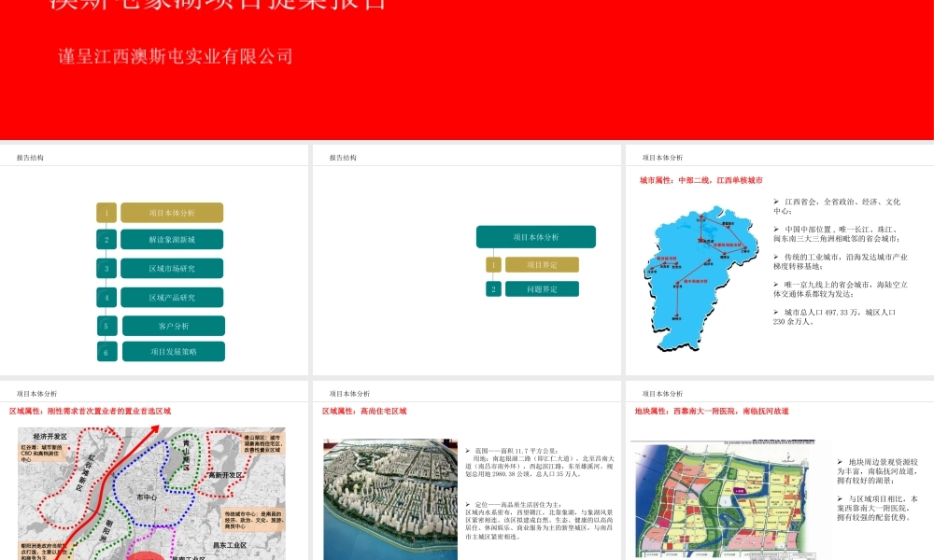Click number 2 box beside 问题界定
Viewport: 934px width, 560px height.
click(493, 288)
